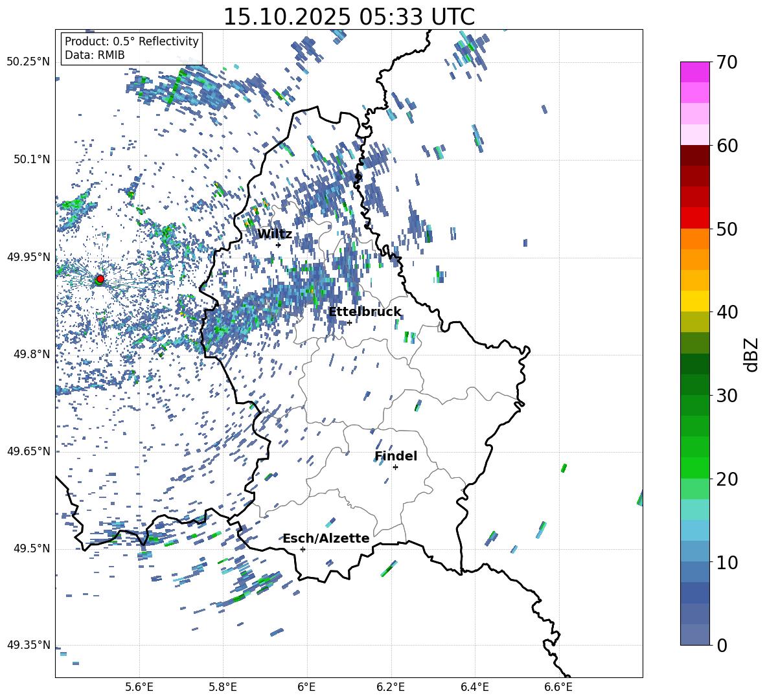Click the red radar site marker
Viewport: 767px width, 700px height.
pos(100,279)
